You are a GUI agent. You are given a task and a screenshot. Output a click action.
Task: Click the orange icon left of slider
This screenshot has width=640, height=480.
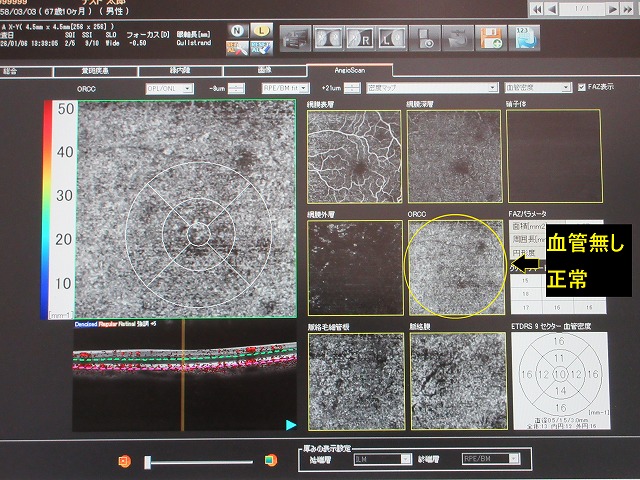pos(125,460)
